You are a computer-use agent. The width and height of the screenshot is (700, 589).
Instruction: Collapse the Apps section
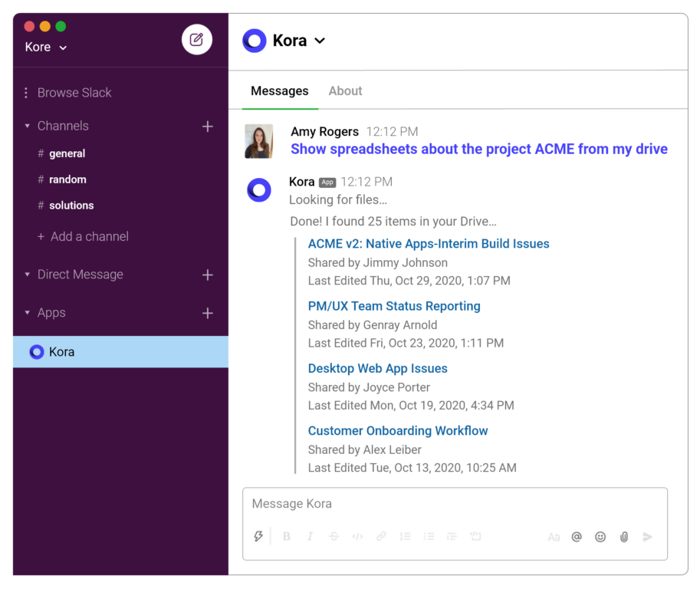[28, 313]
